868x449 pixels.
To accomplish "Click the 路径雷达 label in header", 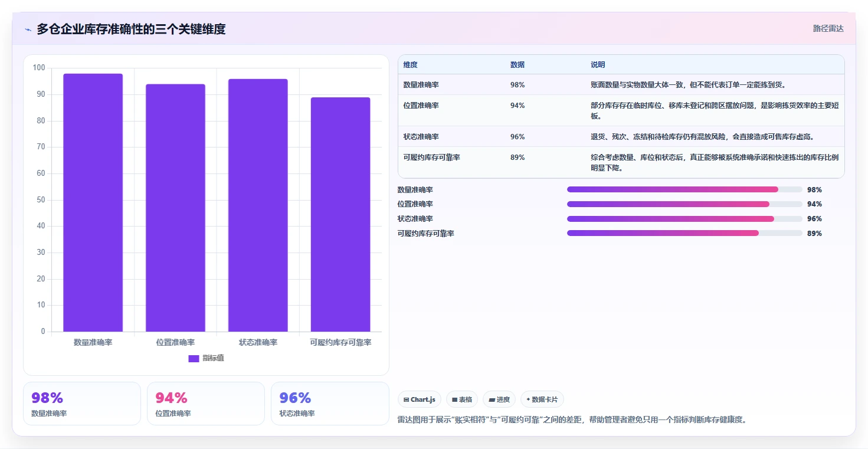I will (x=828, y=28).
